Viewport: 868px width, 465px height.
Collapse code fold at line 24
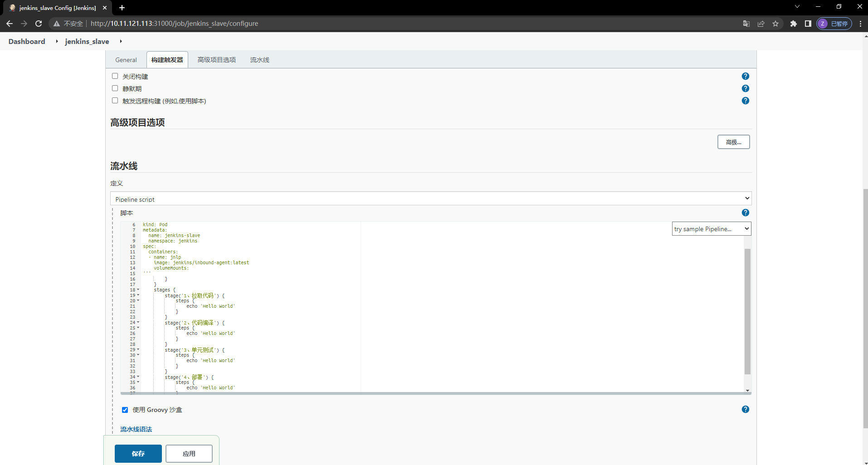click(138, 322)
